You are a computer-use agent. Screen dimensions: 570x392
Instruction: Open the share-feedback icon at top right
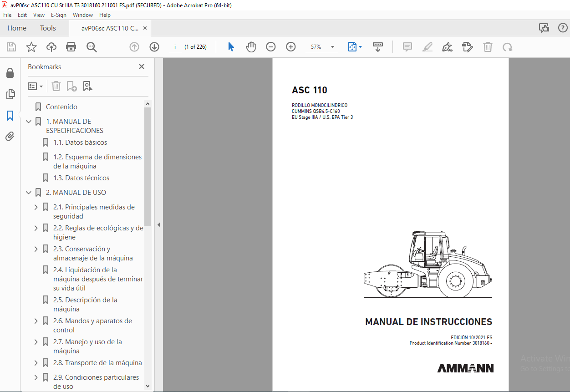(544, 28)
